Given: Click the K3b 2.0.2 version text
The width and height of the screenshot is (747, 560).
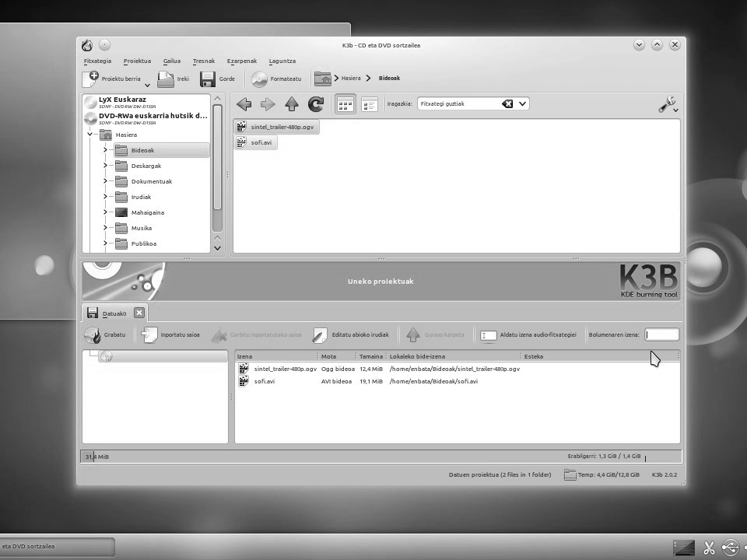Looking at the screenshot, I should [664, 474].
